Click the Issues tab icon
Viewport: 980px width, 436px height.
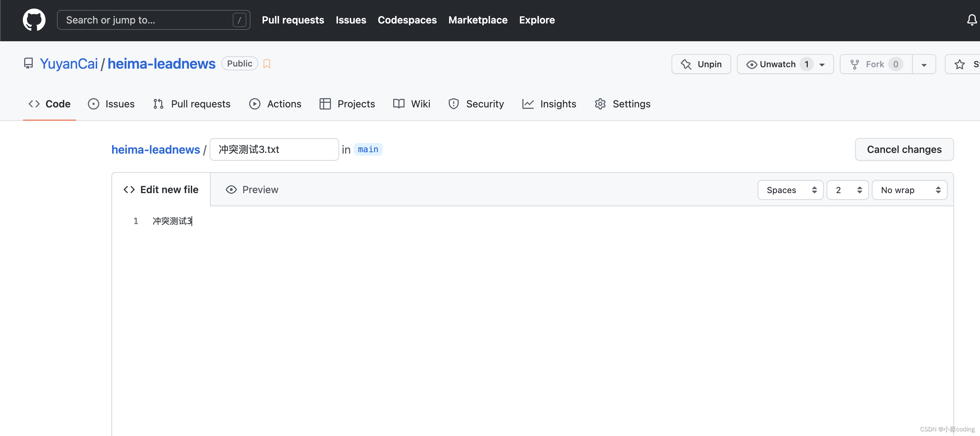94,103
